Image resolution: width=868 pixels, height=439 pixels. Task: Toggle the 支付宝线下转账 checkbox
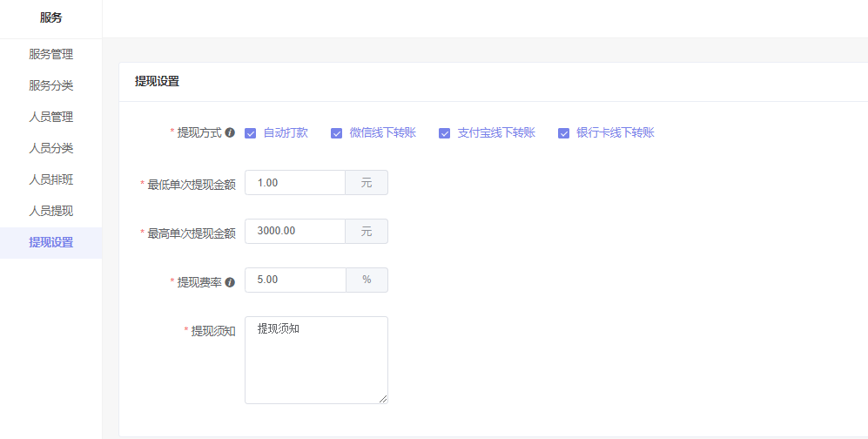click(445, 133)
